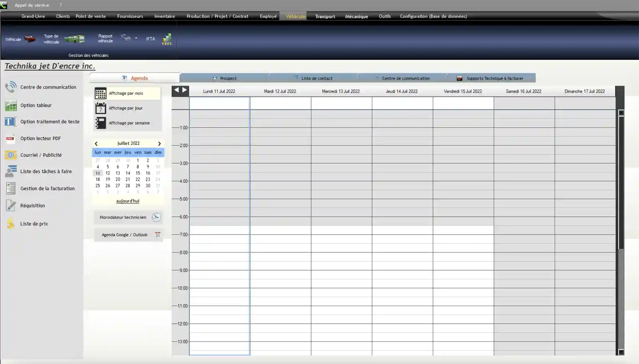Viewport: 639px width, 364px height.
Task: Open the Réquisition pencil icon
Action: click(11, 206)
